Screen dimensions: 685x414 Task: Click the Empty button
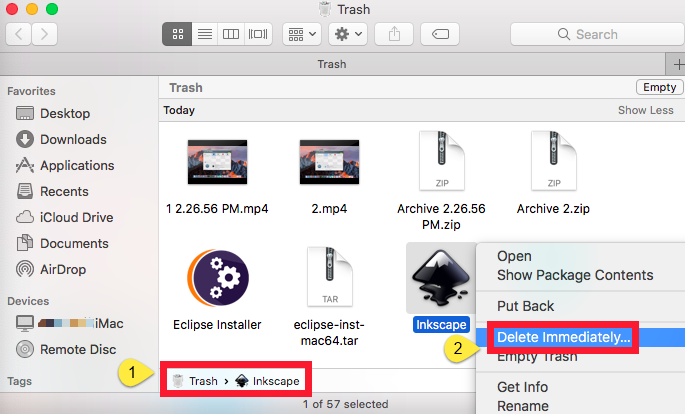pyautogui.click(x=659, y=87)
